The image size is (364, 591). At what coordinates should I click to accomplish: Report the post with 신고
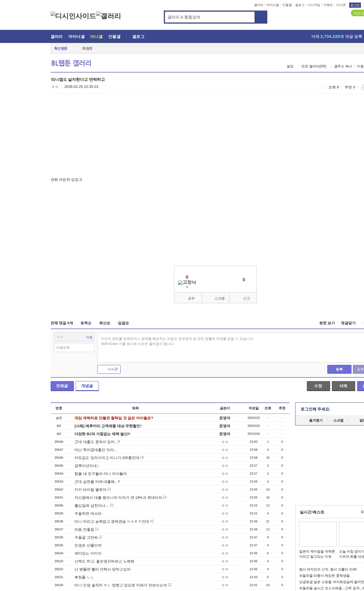coord(246,298)
